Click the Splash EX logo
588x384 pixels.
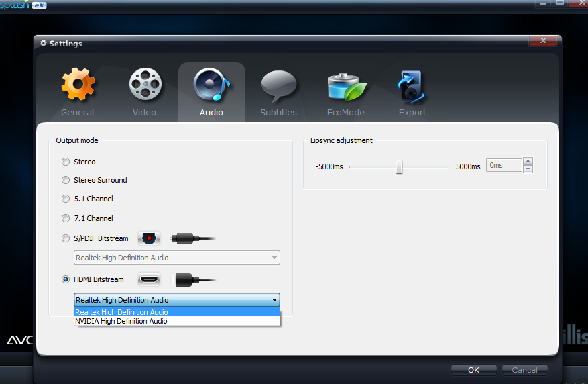click(x=23, y=5)
